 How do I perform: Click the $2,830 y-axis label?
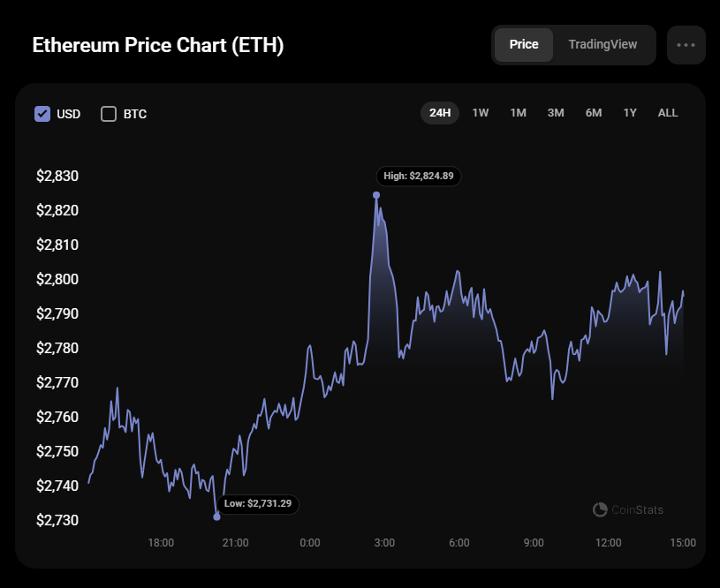[57, 176]
